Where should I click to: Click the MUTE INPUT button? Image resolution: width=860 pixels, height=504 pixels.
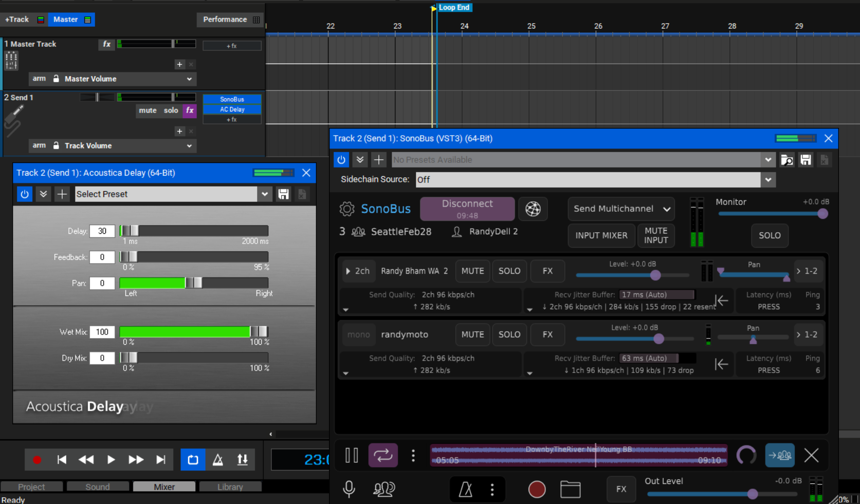[656, 235]
